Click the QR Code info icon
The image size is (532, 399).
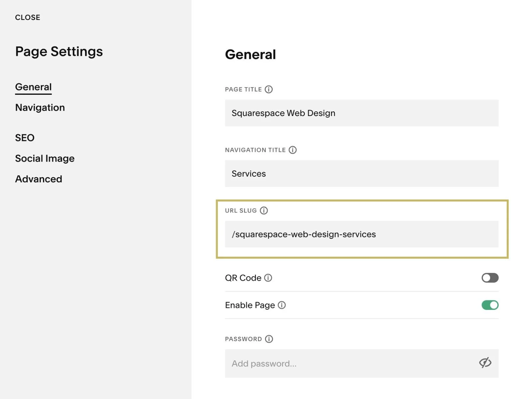tap(268, 278)
